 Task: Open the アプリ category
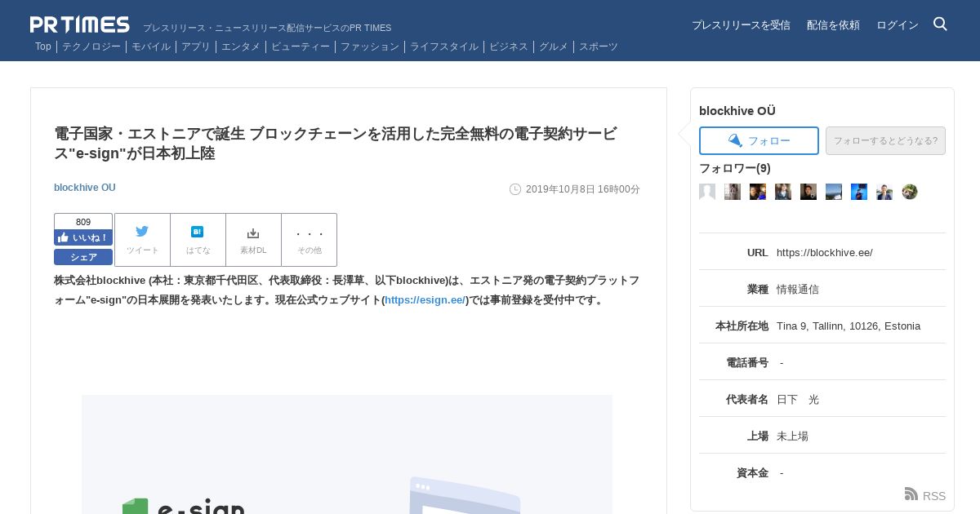[196, 47]
